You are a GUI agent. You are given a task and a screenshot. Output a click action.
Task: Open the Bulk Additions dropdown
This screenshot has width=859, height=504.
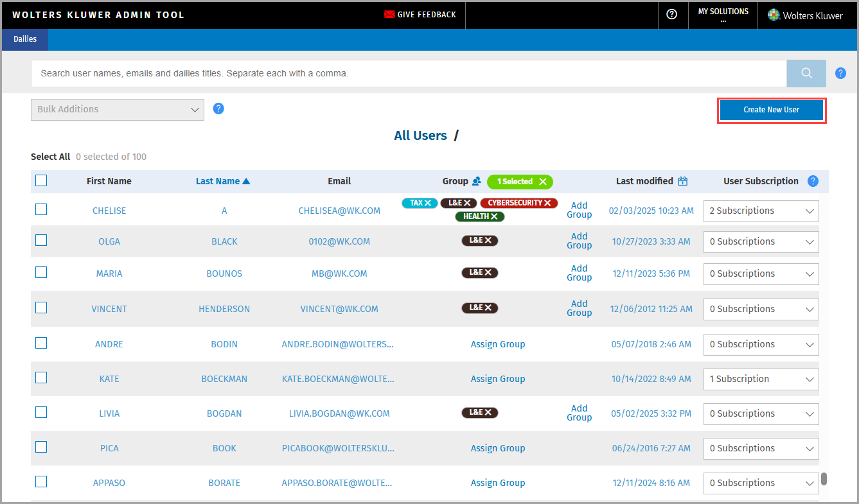click(118, 110)
